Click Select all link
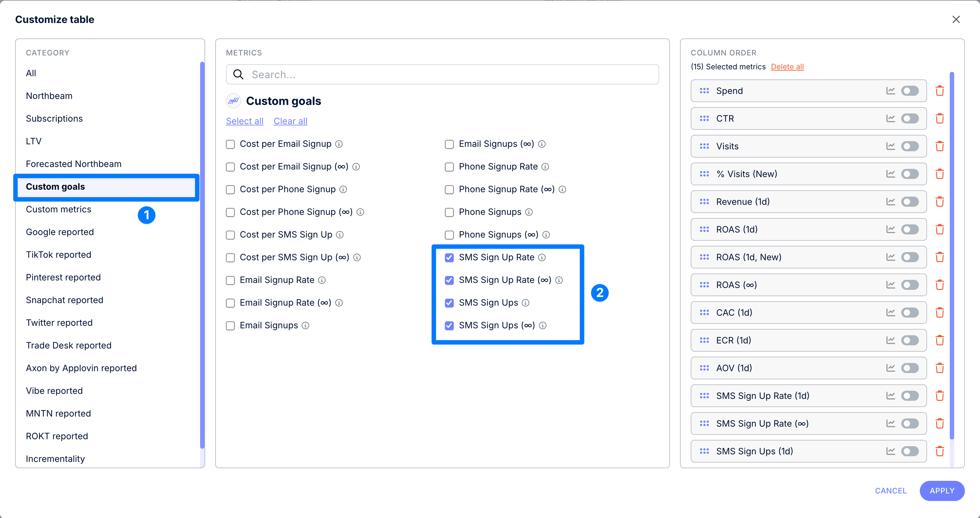The height and width of the screenshot is (518, 980). (245, 121)
